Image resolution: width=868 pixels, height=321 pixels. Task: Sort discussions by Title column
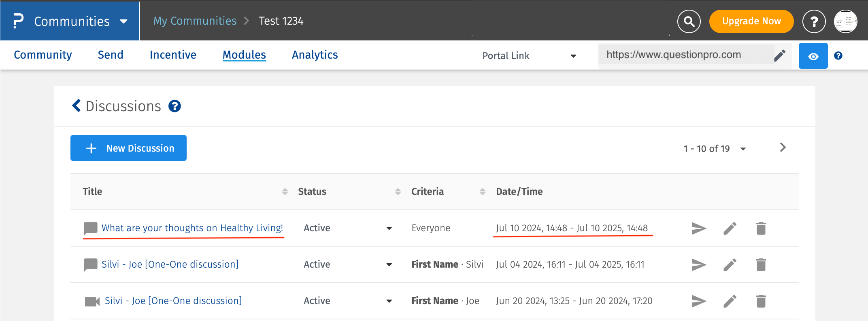tap(285, 192)
